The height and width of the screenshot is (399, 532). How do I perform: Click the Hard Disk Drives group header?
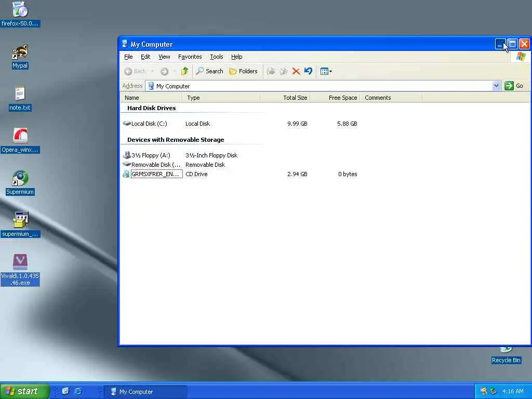(x=151, y=108)
